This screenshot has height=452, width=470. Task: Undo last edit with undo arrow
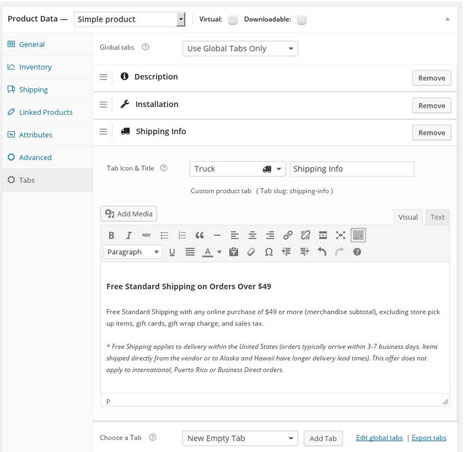coord(322,252)
